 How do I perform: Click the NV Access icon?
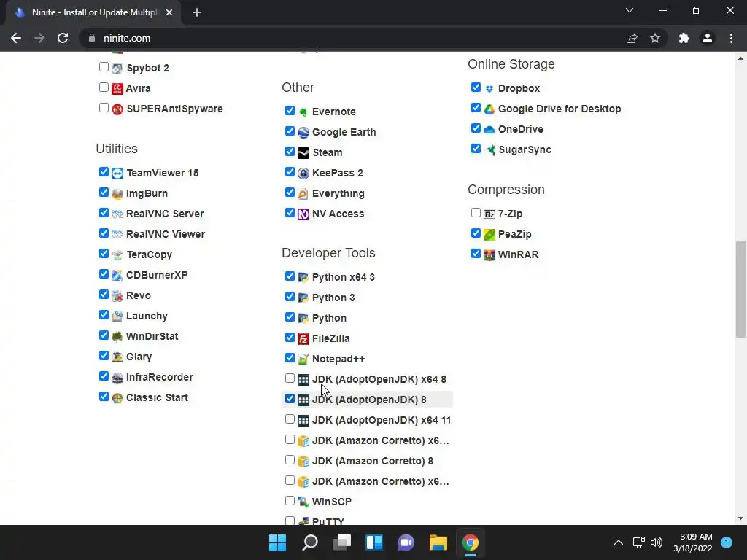pos(303,214)
